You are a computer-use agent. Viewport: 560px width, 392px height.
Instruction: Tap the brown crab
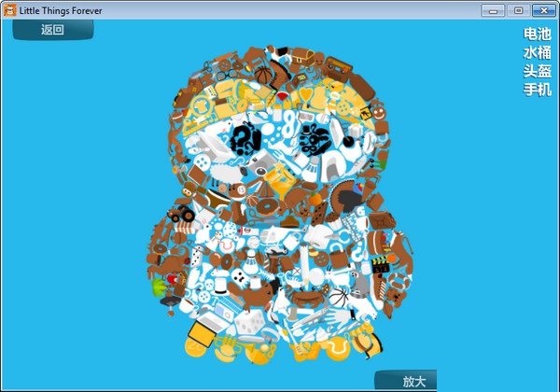(306, 297)
